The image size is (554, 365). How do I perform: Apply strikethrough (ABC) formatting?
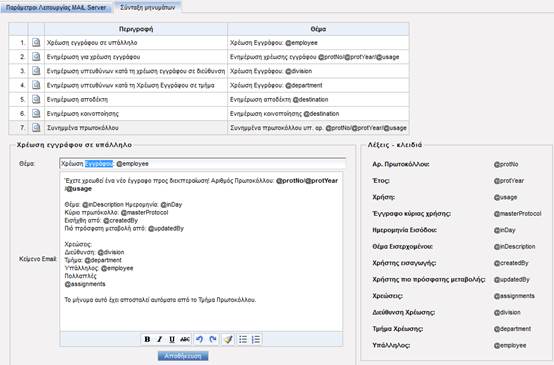[185, 339]
